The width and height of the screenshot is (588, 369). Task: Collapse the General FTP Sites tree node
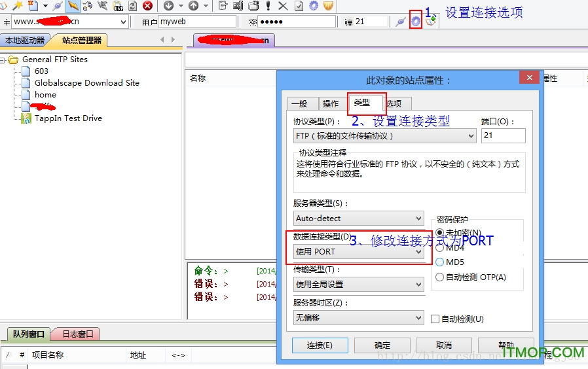(x=3, y=60)
